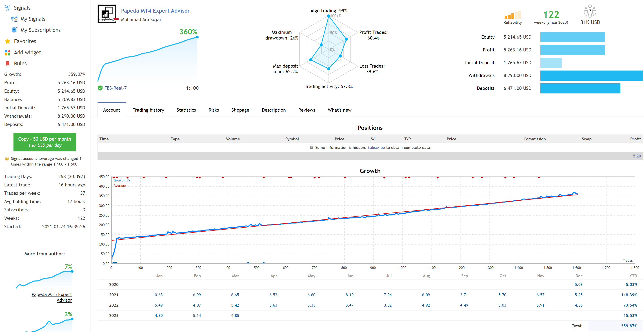This screenshot has height=332, width=644.
Task: Click the Started 2021.01.24 16:35:26 value
Action: pyautogui.click(x=64, y=226)
